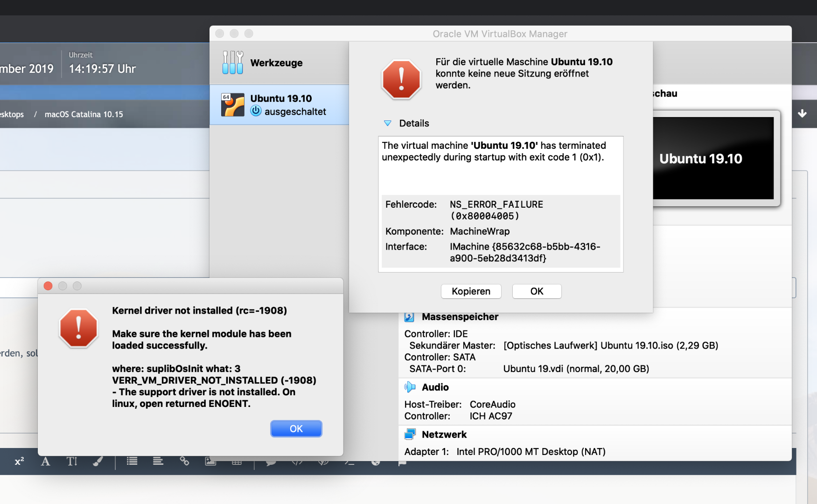Click the 'Make sure the kernel module has been loaded successfully.' text
Screen dimensions: 817x504
pos(202,340)
